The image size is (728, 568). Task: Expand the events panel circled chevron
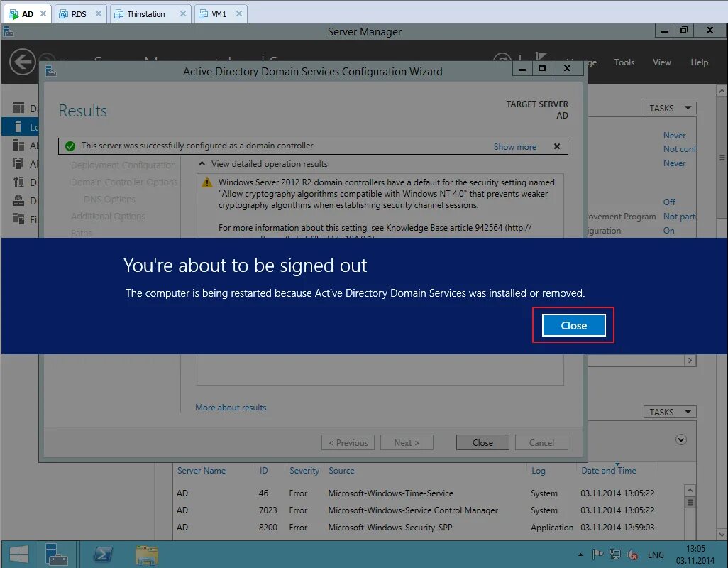tap(680, 439)
